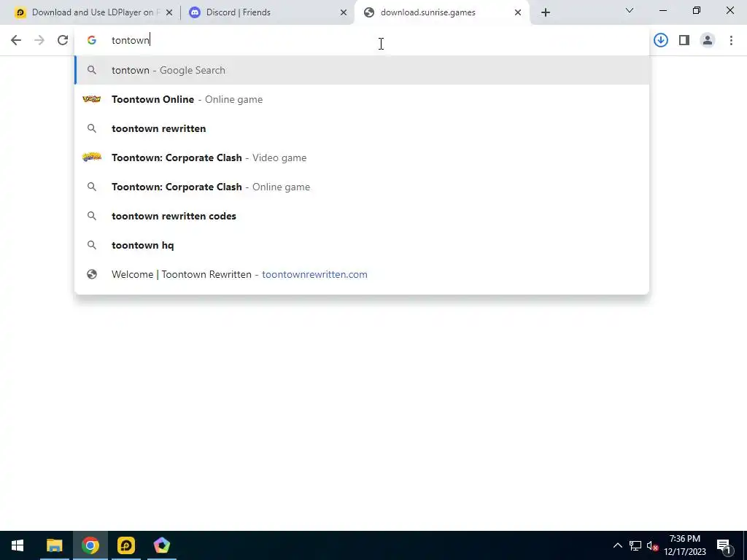Choose the Toontown Online suggestion
This screenshot has height=560, width=747.
click(362, 99)
